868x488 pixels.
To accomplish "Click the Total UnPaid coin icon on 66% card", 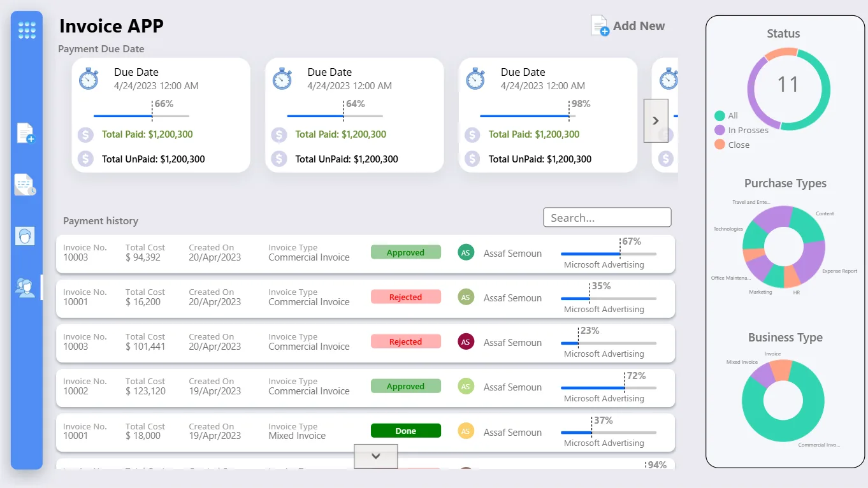I will [x=86, y=159].
